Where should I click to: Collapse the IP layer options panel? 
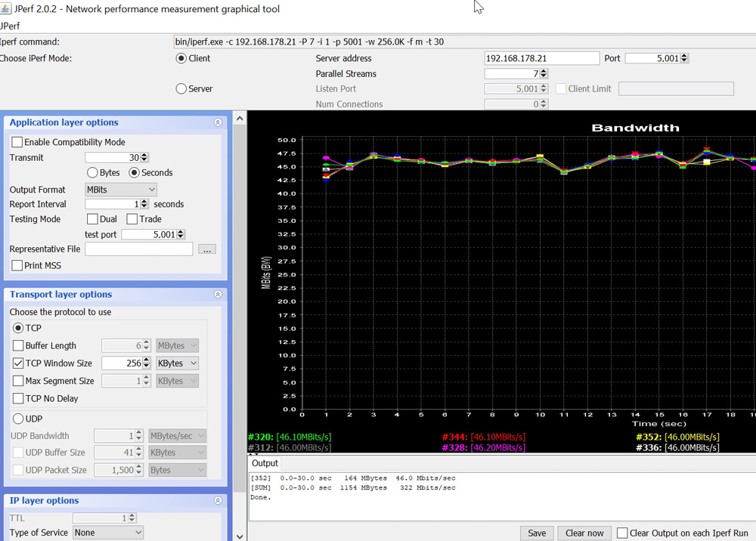click(x=218, y=501)
